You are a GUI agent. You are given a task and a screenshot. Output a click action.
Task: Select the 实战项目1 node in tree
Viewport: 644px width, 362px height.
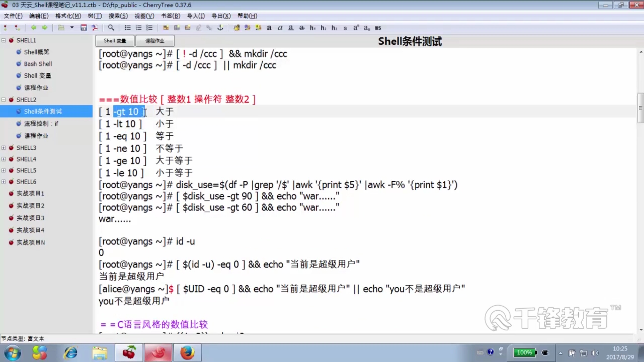coord(30,193)
